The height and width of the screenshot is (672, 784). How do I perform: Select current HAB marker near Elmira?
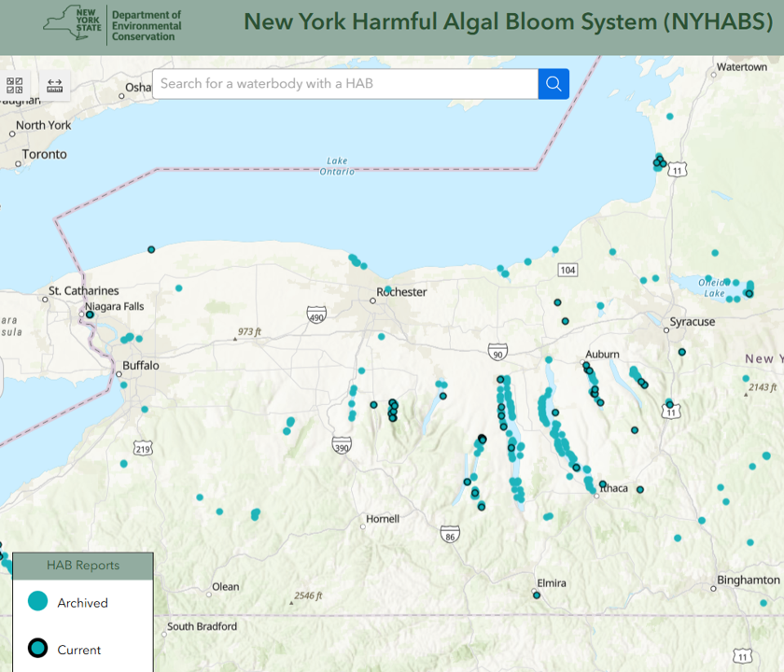(537, 595)
